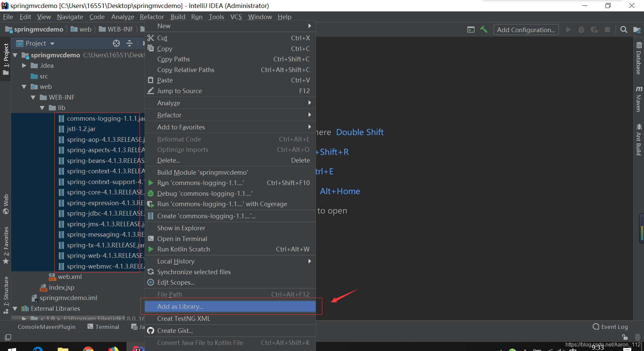
Task: Click the toolbar icon left of the hammer
Action: pyautogui.click(x=471, y=30)
